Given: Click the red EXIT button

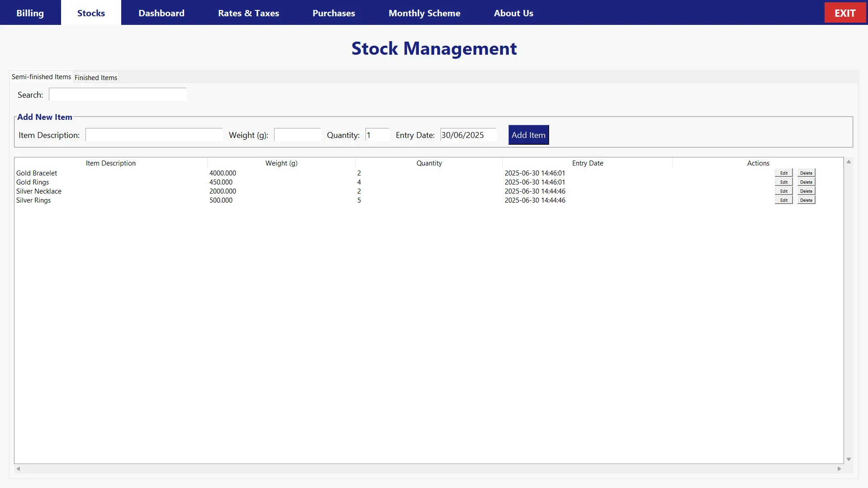Looking at the screenshot, I should [x=844, y=13].
